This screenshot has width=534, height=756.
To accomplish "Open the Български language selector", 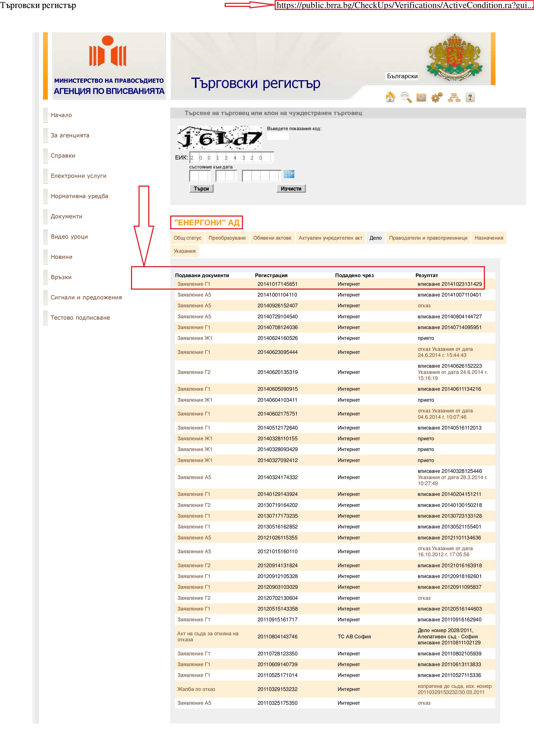I will pyautogui.click(x=402, y=76).
